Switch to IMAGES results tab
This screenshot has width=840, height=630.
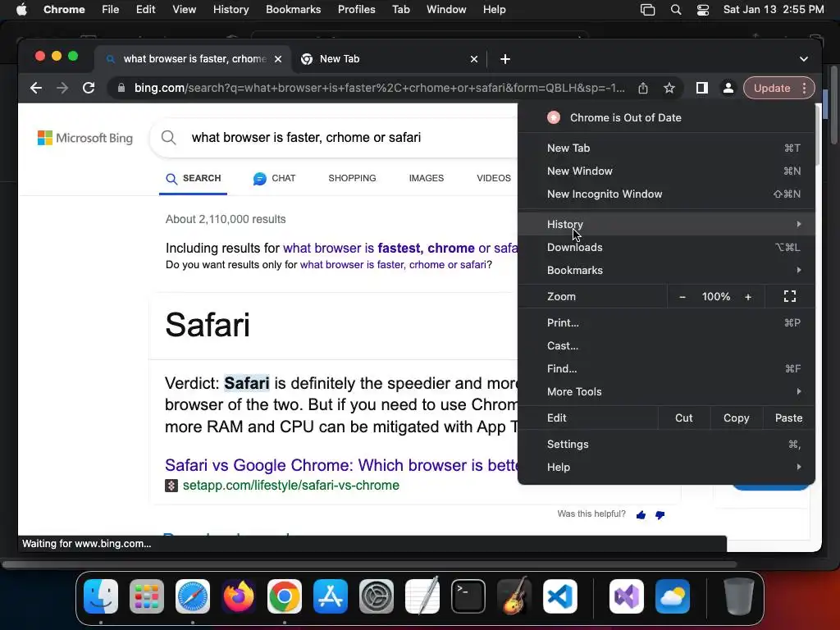(427, 178)
